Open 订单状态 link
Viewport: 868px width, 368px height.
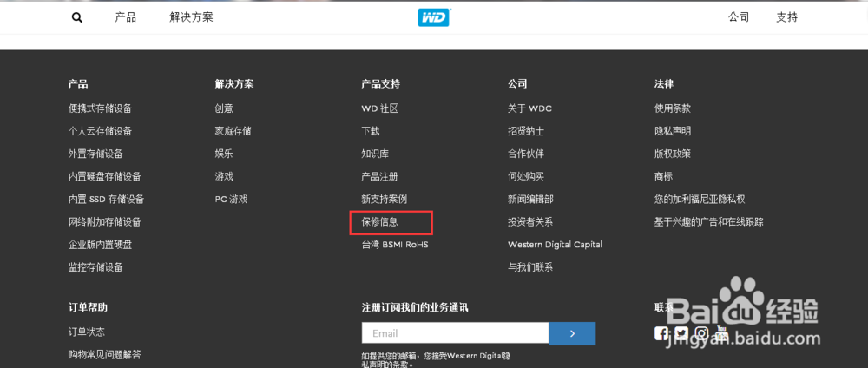[87, 332]
